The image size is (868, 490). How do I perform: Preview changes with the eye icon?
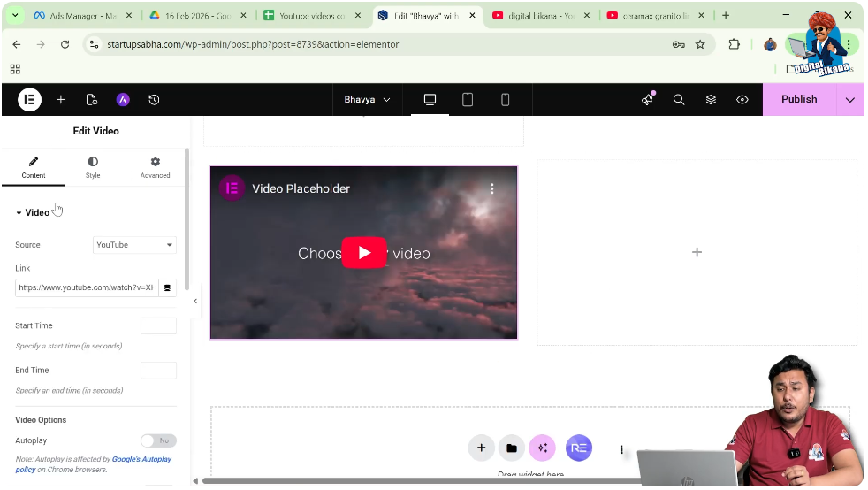742,100
